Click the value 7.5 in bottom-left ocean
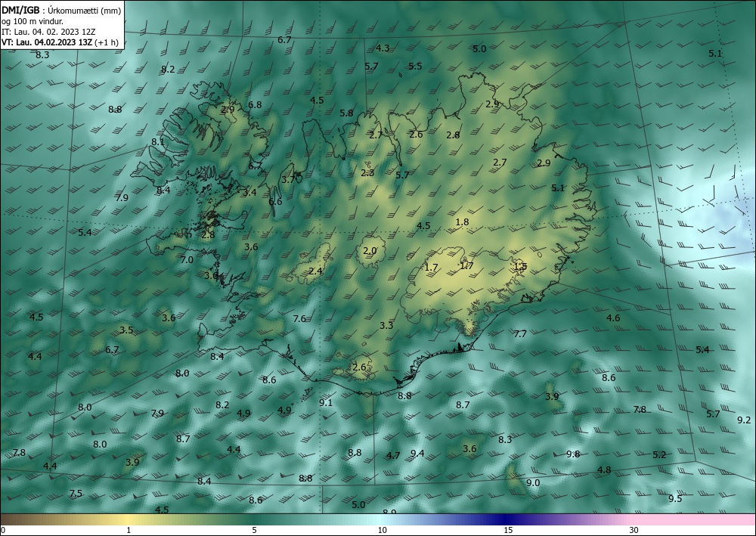This screenshot has width=756, height=536. pos(76,494)
